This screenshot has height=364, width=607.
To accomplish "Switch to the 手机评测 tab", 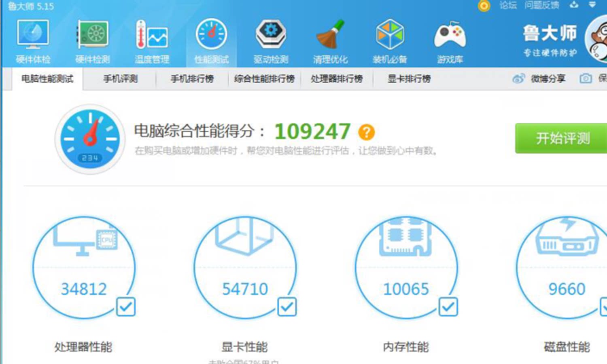I will (120, 79).
